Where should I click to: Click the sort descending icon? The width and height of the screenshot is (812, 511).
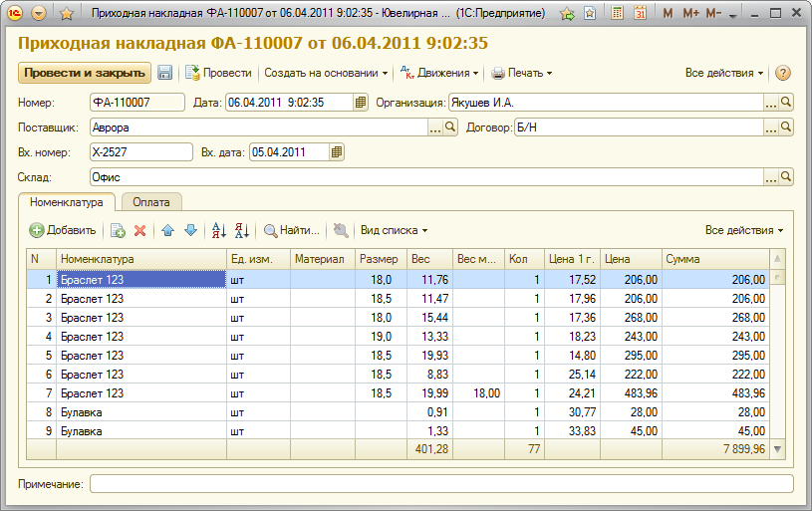(241, 230)
